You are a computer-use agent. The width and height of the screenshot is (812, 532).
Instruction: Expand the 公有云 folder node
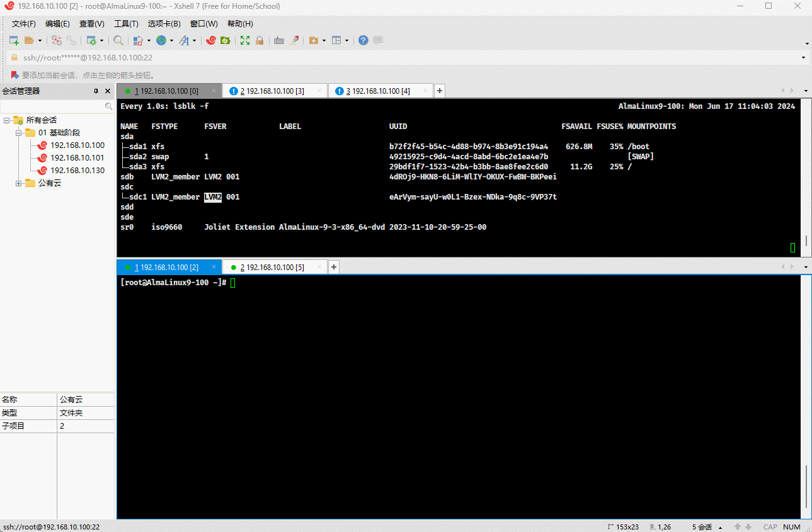[19, 183]
